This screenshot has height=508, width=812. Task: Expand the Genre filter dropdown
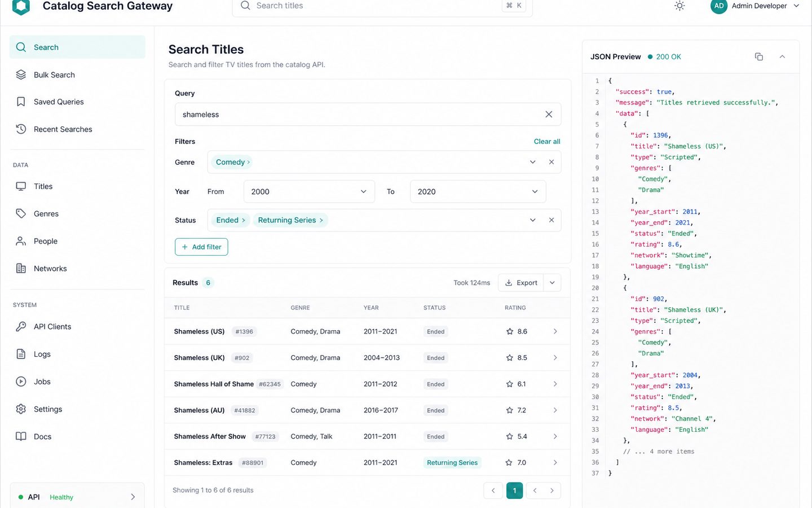[x=532, y=162]
